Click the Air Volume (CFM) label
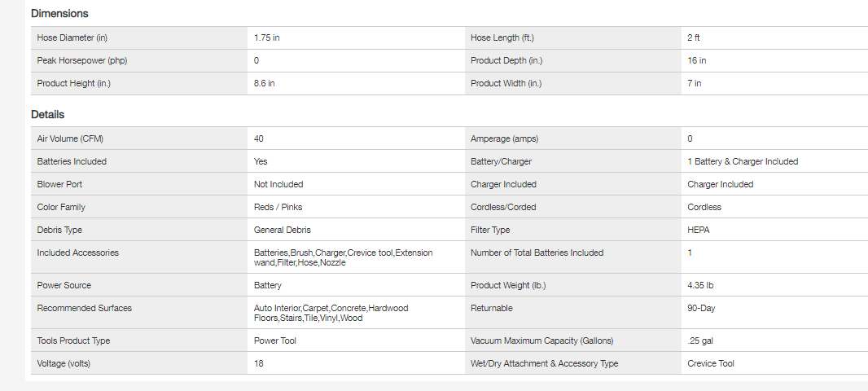 [70, 138]
